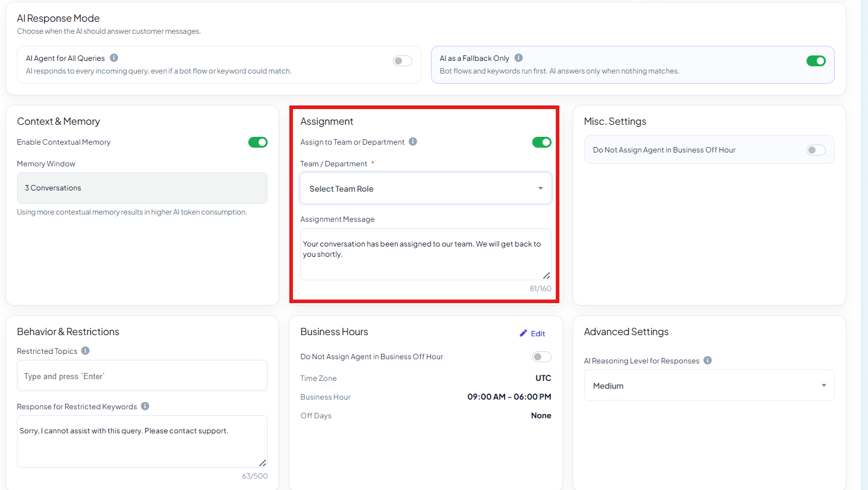The image size is (868, 490).
Task: Click the Behavior & Restrictions heading
Action: (68, 331)
